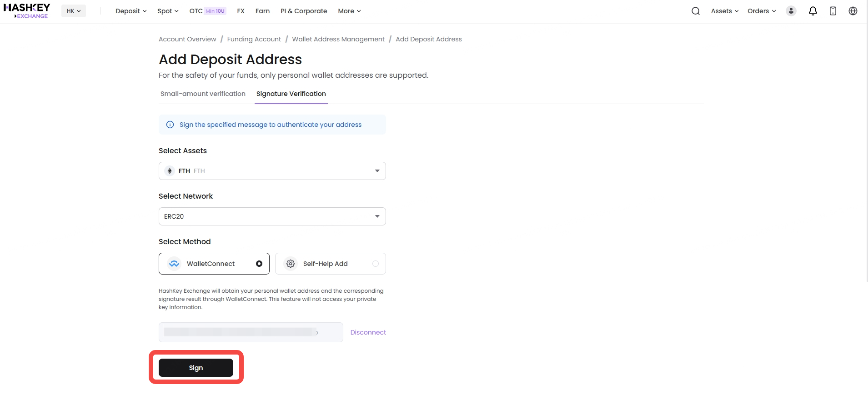The height and width of the screenshot is (395, 868).
Task: Open the notifications bell icon
Action: coord(813,11)
